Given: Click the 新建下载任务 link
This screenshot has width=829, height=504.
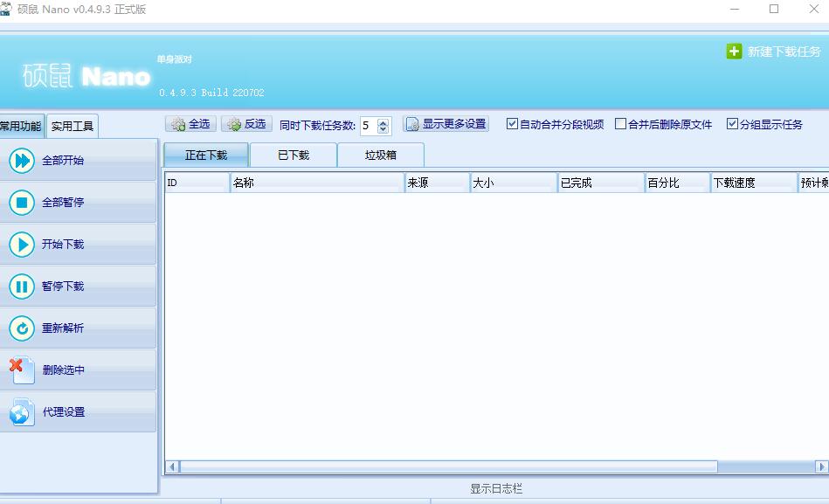Looking at the screenshot, I should point(784,52).
